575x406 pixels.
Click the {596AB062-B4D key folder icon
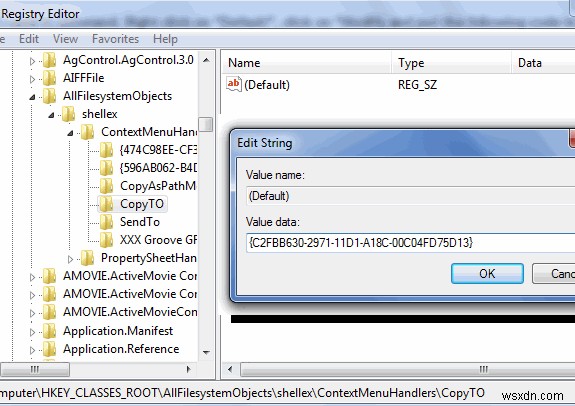[107, 168]
